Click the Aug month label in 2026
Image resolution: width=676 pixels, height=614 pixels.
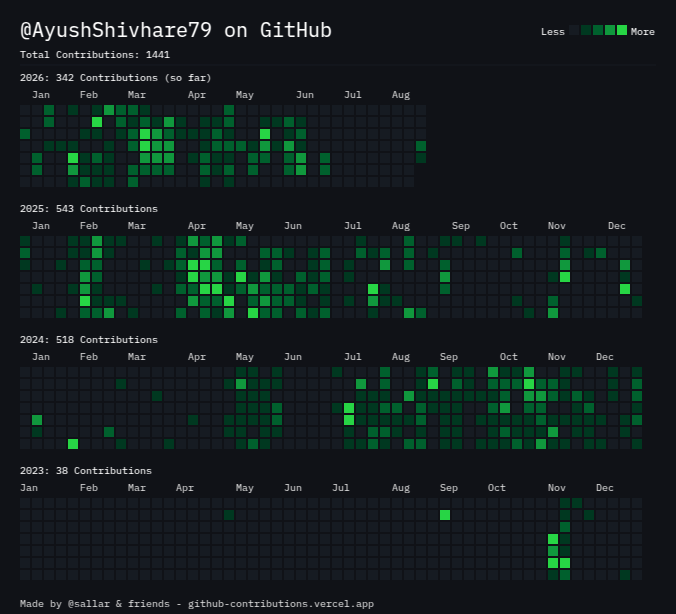(x=401, y=95)
